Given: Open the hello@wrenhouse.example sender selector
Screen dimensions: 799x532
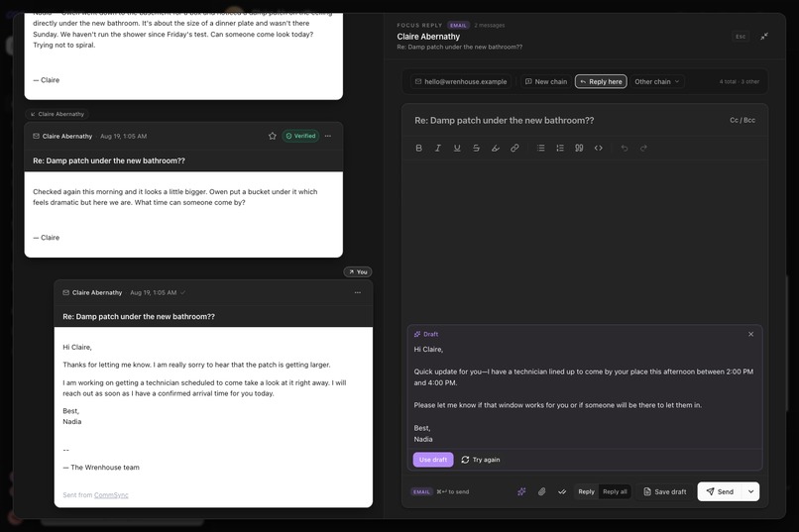Looking at the screenshot, I should tap(461, 81).
